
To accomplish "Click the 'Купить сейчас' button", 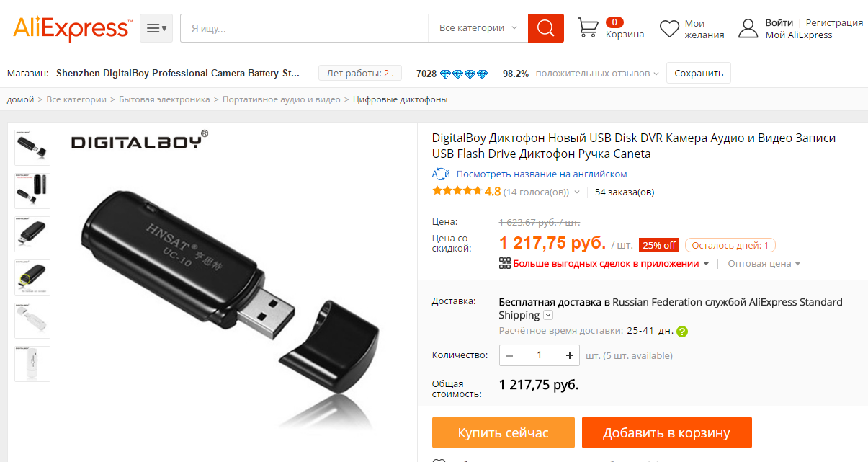I will [x=504, y=432].
